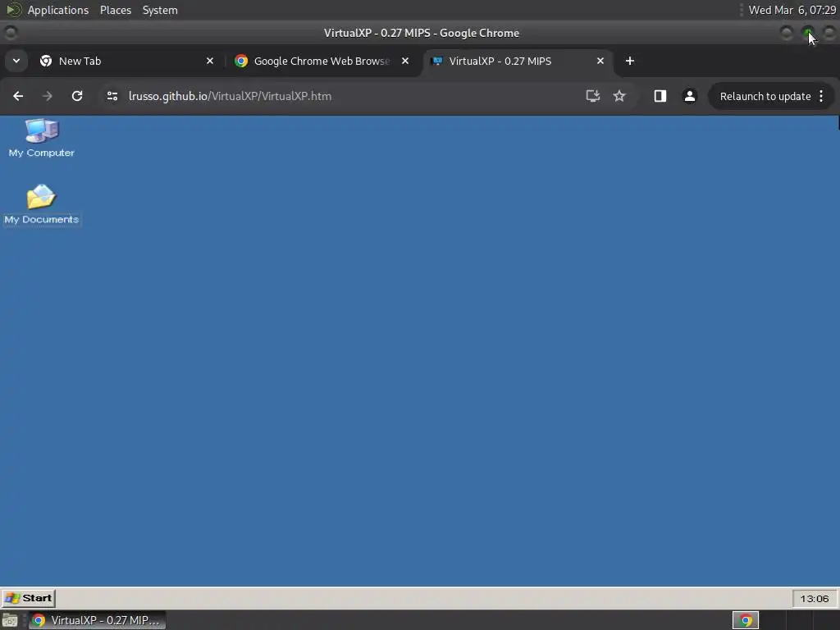Open the My Computer desktop icon
The width and height of the screenshot is (840, 630).
41,137
